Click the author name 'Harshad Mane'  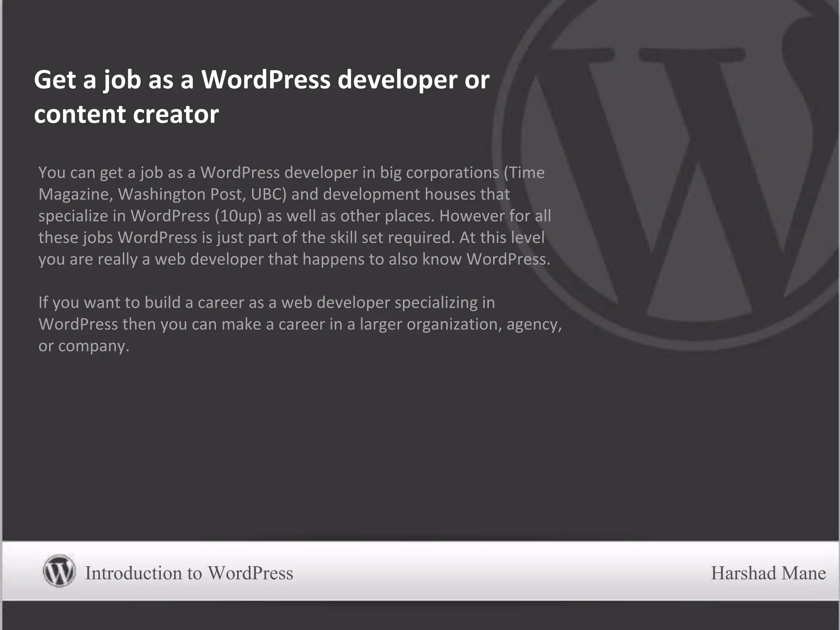[768, 573]
